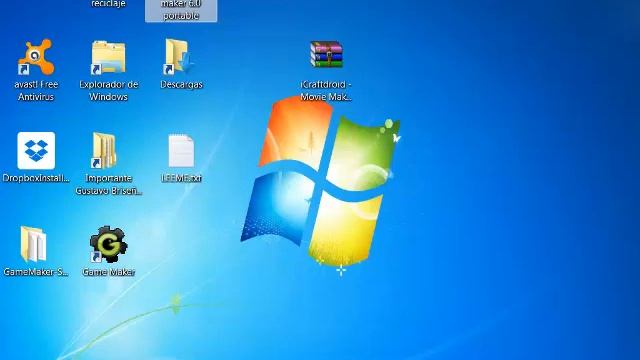Click the 'Importante Gustavo Brisen...' label text
The width and height of the screenshot is (640, 360).
tap(109, 184)
